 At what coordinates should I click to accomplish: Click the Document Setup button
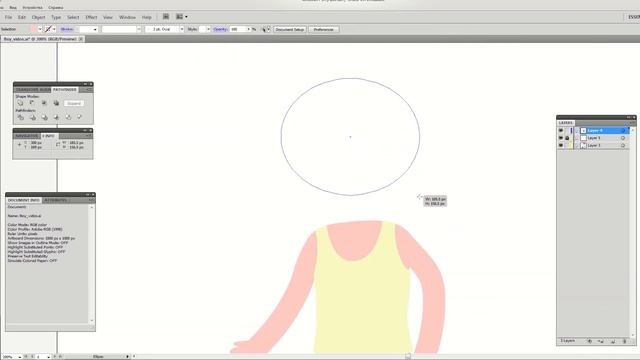click(x=289, y=29)
